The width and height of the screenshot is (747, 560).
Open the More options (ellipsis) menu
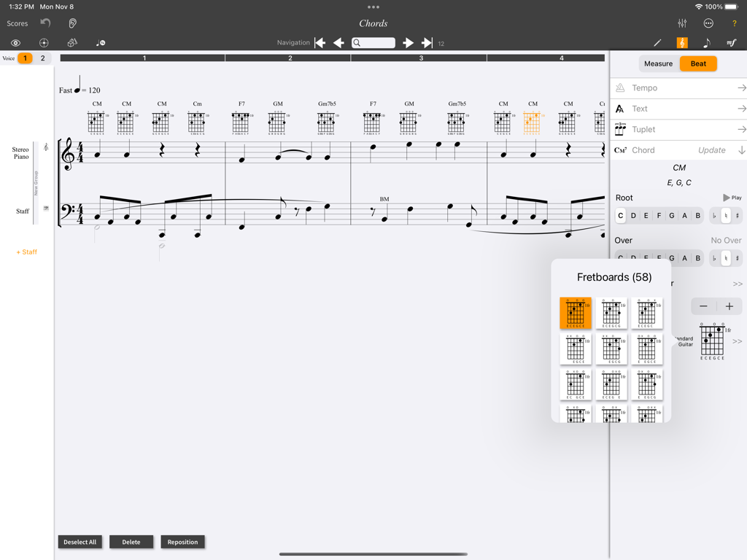pos(708,23)
